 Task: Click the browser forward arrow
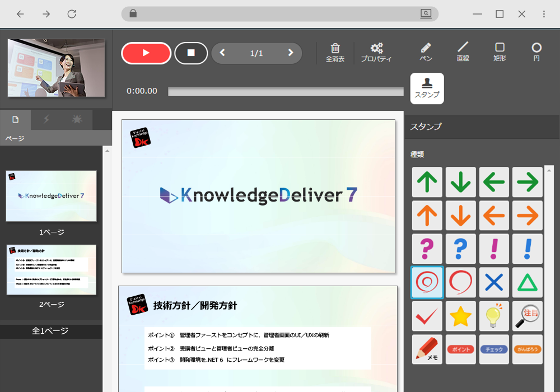[46, 14]
